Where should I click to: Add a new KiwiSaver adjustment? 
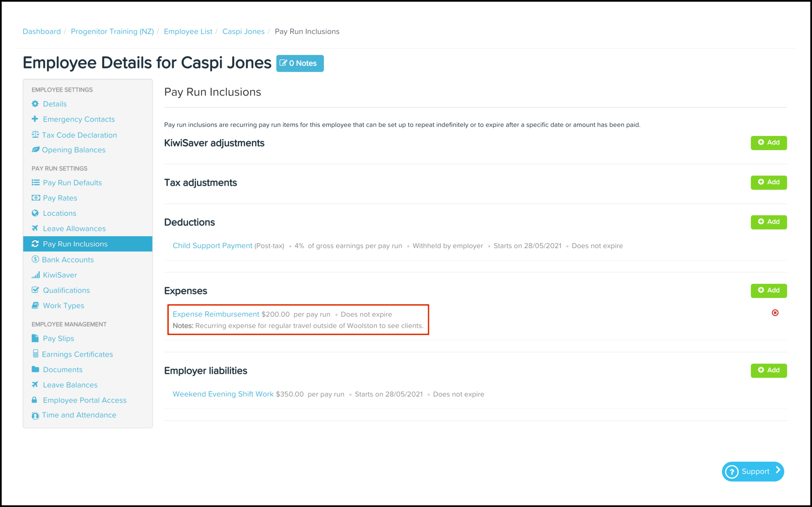pos(768,143)
